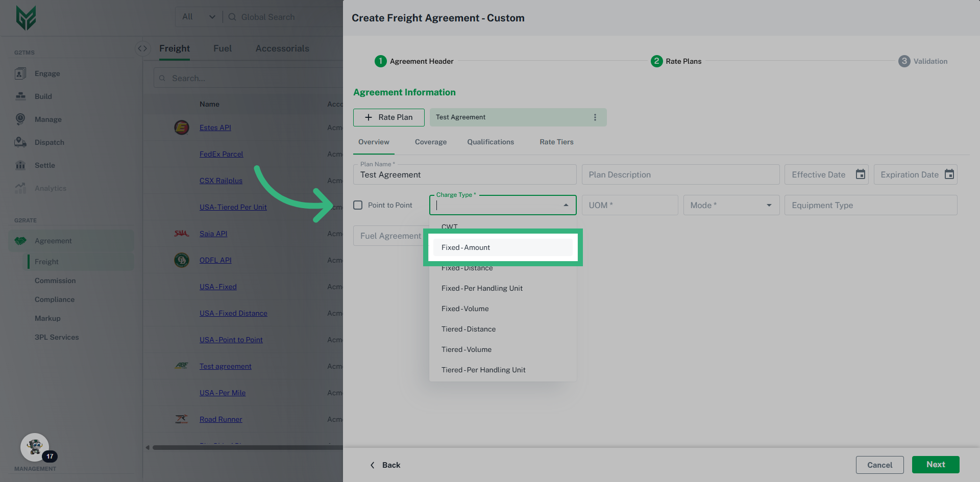Image resolution: width=980 pixels, height=482 pixels.
Task: Click the Engage sidebar icon
Action: (20, 73)
